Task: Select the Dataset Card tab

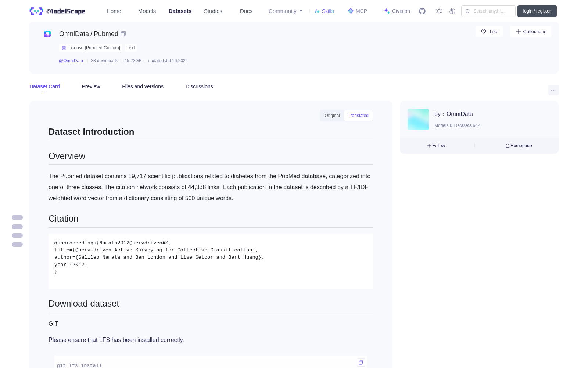Action: pos(44,86)
